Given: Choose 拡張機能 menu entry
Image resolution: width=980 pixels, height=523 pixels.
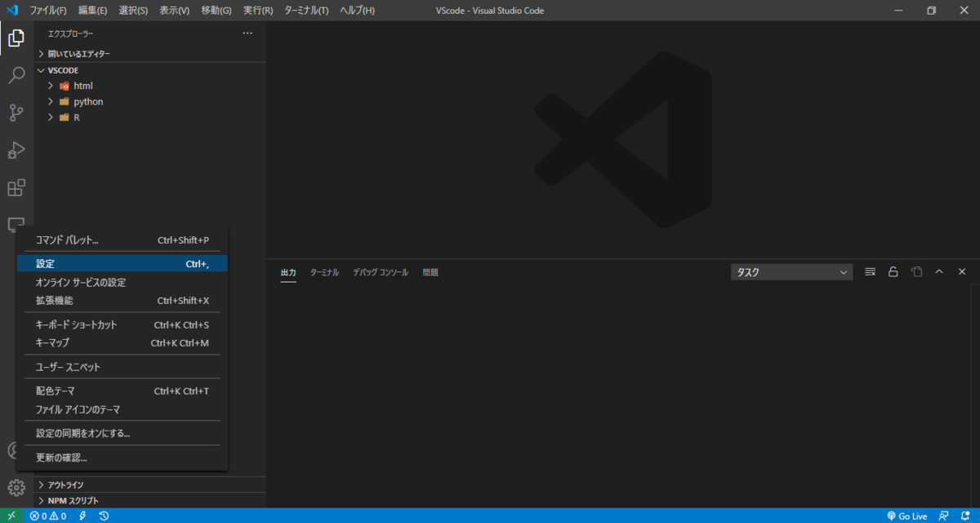Looking at the screenshot, I should tap(122, 300).
